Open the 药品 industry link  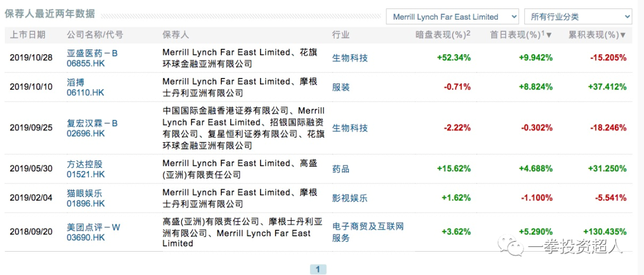pos(341,169)
